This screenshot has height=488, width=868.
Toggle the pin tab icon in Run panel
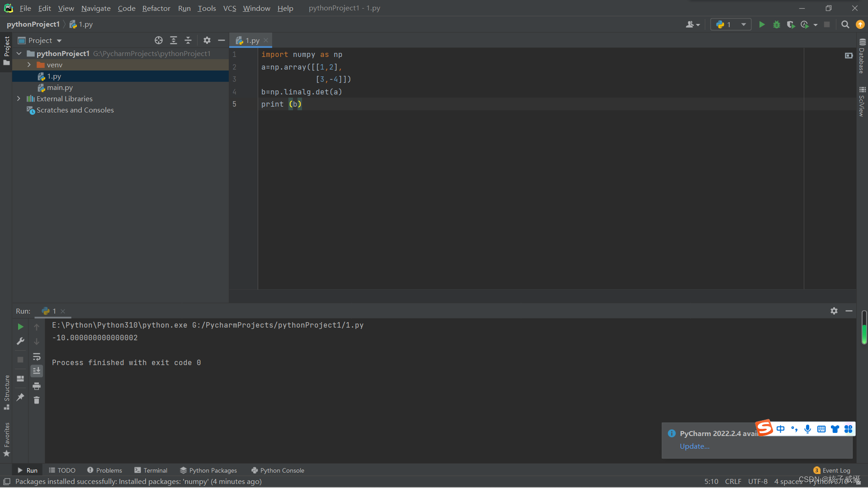click(20, 397)
